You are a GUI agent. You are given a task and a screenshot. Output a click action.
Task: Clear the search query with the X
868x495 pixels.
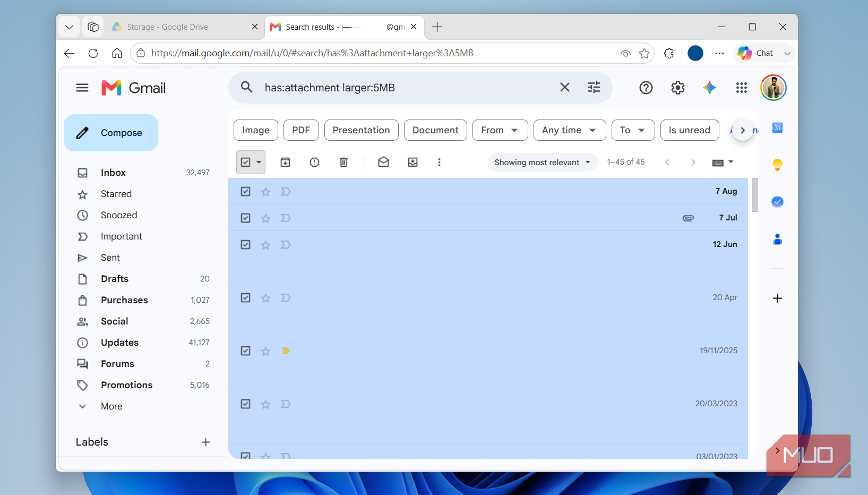pos(565,87)
